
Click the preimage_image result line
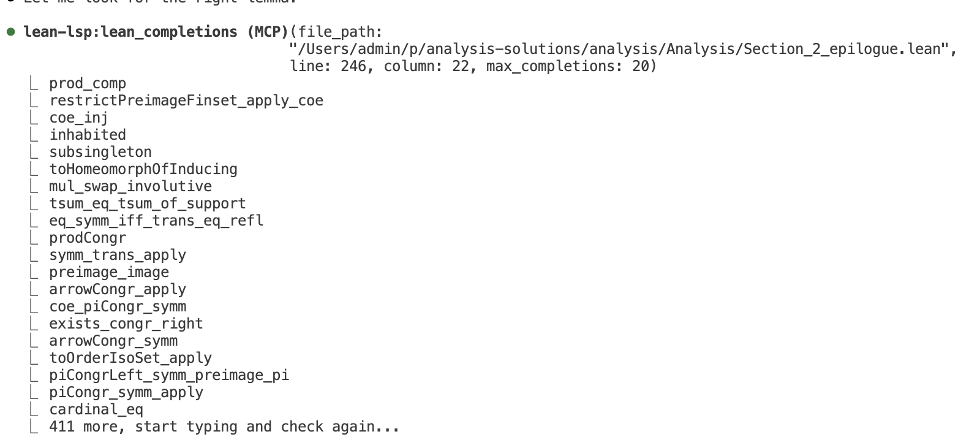[109, 272]
